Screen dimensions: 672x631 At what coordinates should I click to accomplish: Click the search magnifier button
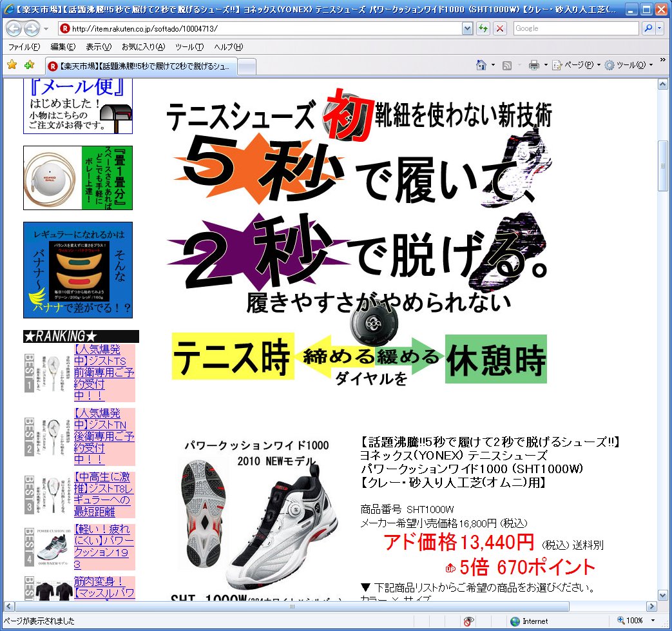(x=648, y=28)
